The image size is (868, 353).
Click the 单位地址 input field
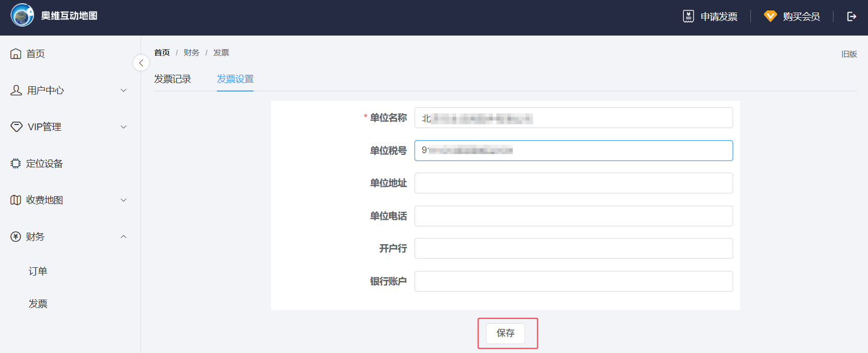click(x=573, y=183)
